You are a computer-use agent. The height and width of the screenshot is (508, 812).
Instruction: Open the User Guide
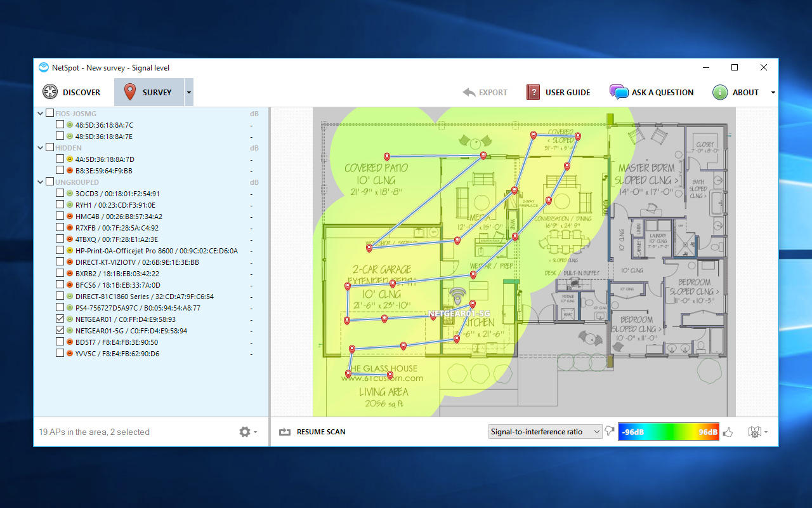(558, 92)
